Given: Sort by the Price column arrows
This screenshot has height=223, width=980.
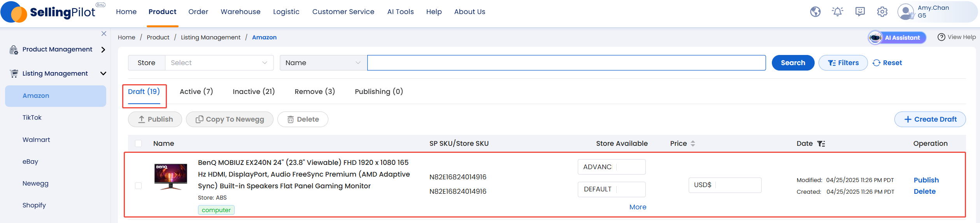Looking at the screenshot, I should 693,143.
